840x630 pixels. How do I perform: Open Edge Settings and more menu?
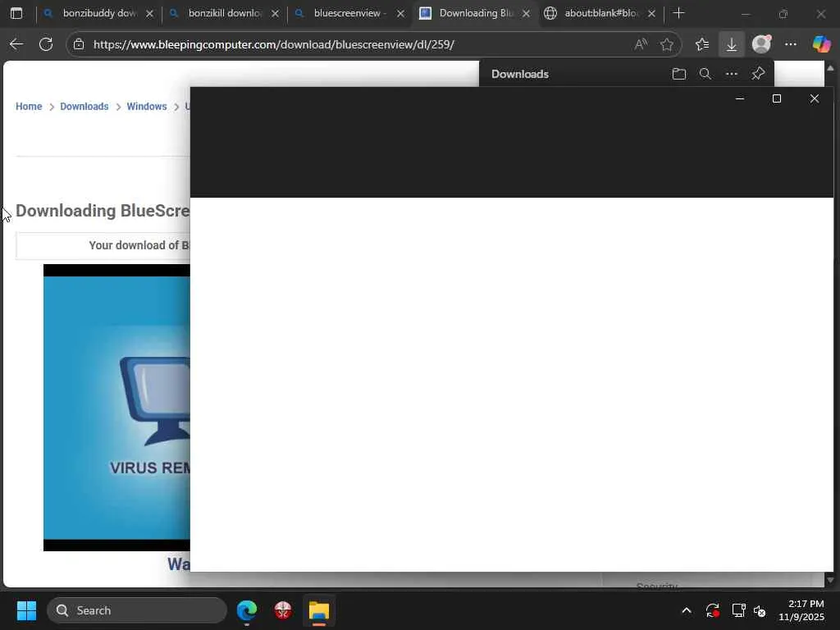[791, 44]
